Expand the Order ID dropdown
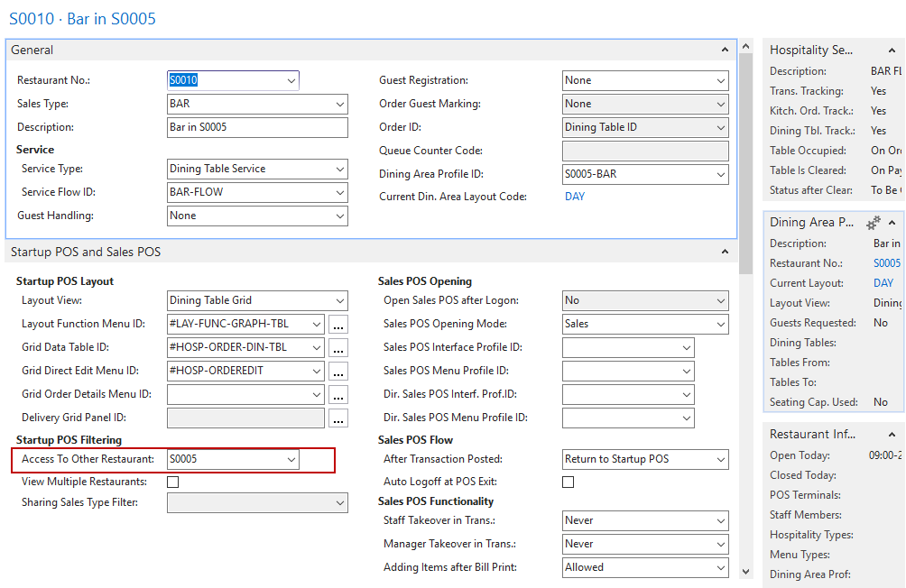The image size is (906, 588). coord(720,127)
